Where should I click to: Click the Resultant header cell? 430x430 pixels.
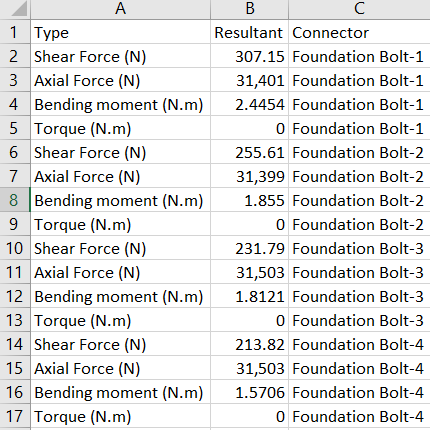[x=249, y=32]
